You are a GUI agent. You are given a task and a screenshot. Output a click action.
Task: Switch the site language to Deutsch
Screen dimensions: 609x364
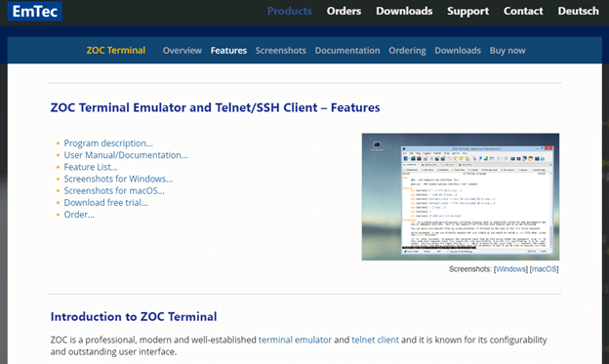(578, 11)
